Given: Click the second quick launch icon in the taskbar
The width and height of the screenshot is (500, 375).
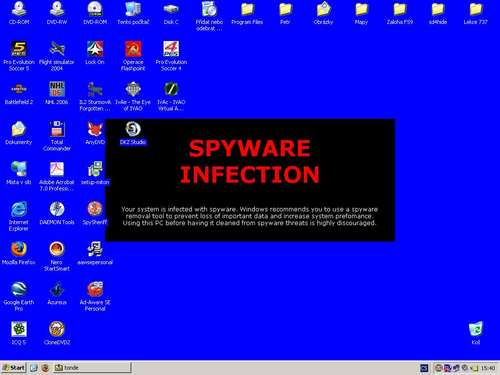Looking at the screenshot, I should [45, 368].
